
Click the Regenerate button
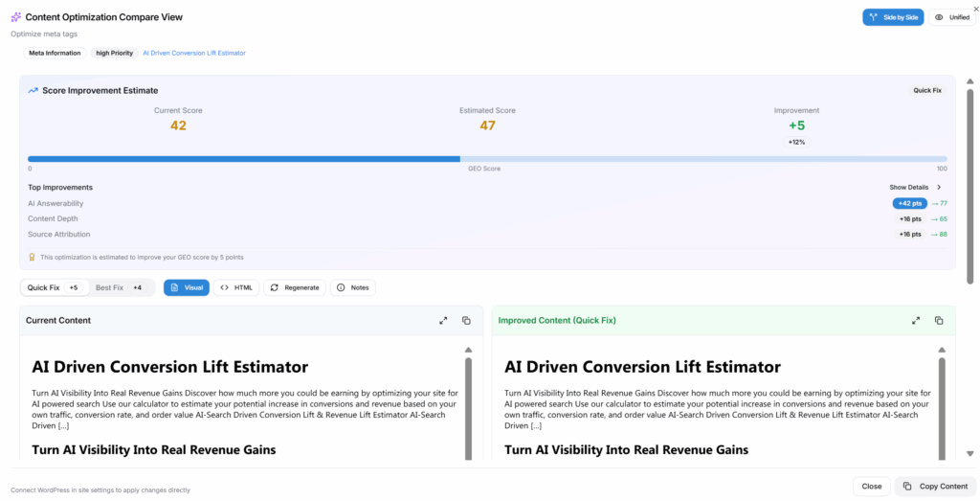[x=294, y=287]
